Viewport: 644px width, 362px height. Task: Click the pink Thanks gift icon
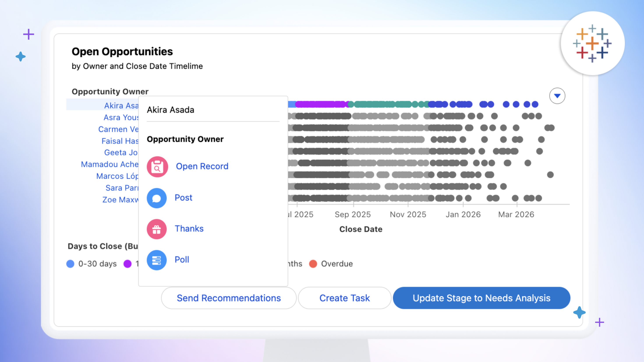coord(157,229)
